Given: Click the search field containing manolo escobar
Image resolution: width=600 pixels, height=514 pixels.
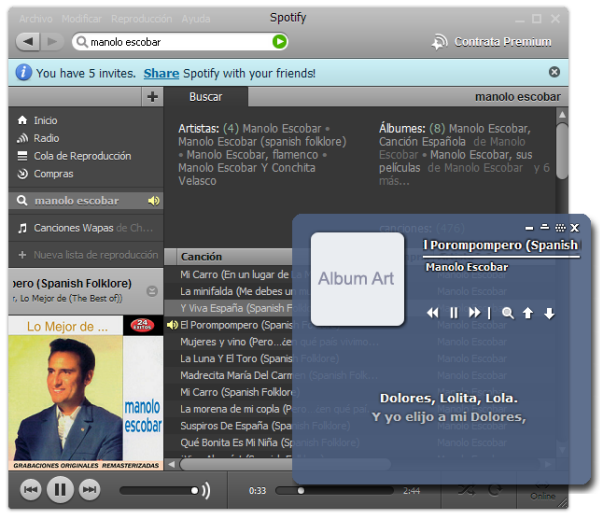Looking at the screenshot, I should [180, 42].
